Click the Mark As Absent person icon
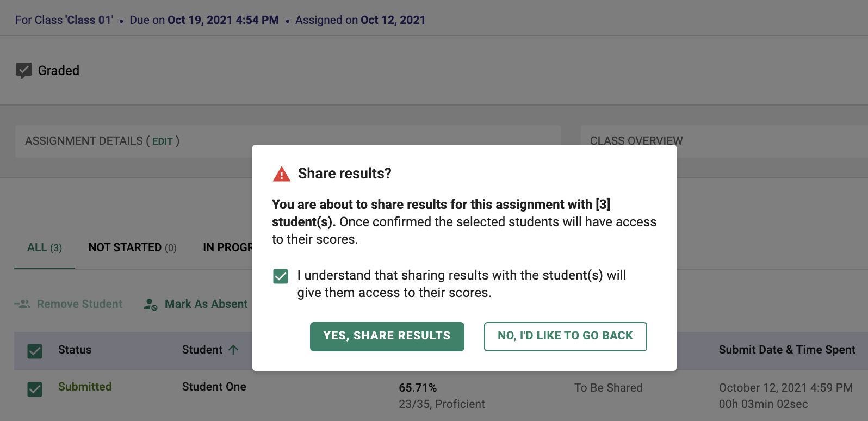868x421 pixels. click(150, 304)
